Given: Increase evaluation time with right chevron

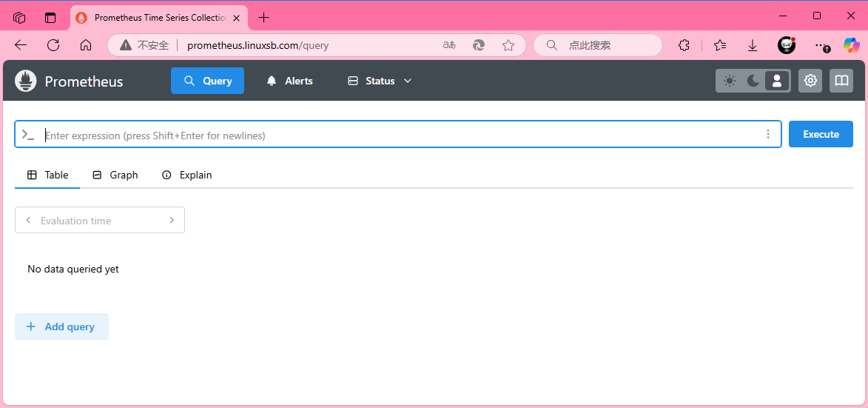Looking at the screenshot, I should 172,221.
